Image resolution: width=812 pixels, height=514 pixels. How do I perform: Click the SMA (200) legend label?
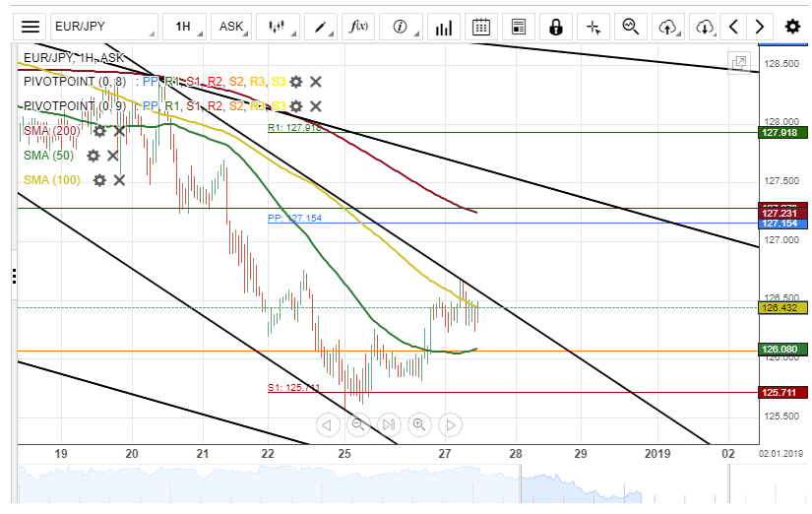tap(52, 131)
